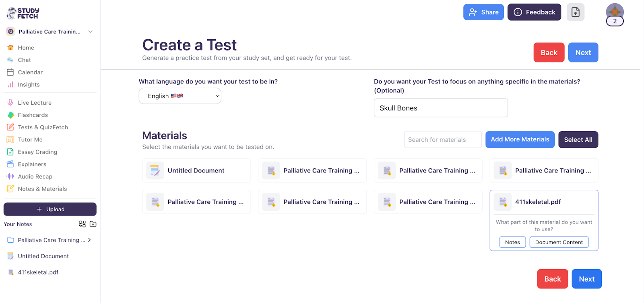Expand the Palliative Care Training study set selector
This screenshot has width=644, height=303.
coord(90,31)
